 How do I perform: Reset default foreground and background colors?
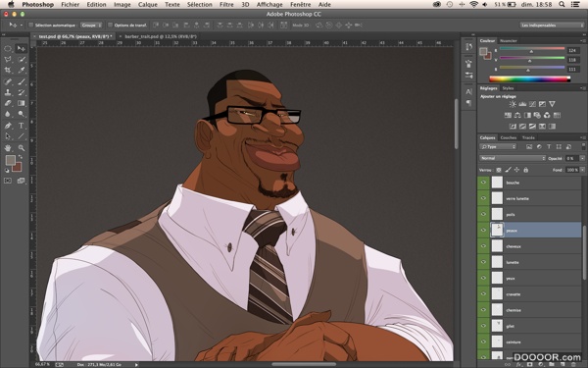[x=7, y=170]
